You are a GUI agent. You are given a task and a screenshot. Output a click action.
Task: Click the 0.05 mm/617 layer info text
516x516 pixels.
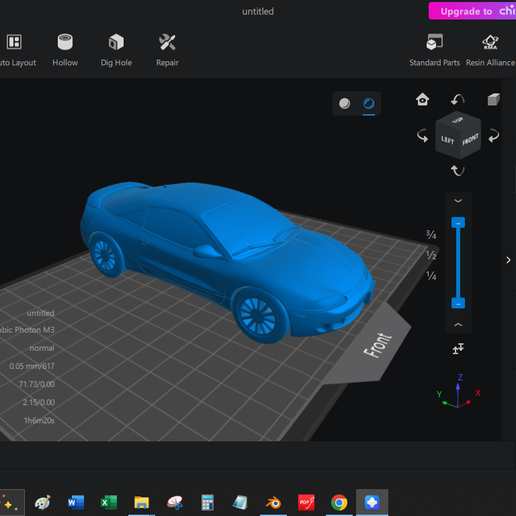(x=32, y=366)
